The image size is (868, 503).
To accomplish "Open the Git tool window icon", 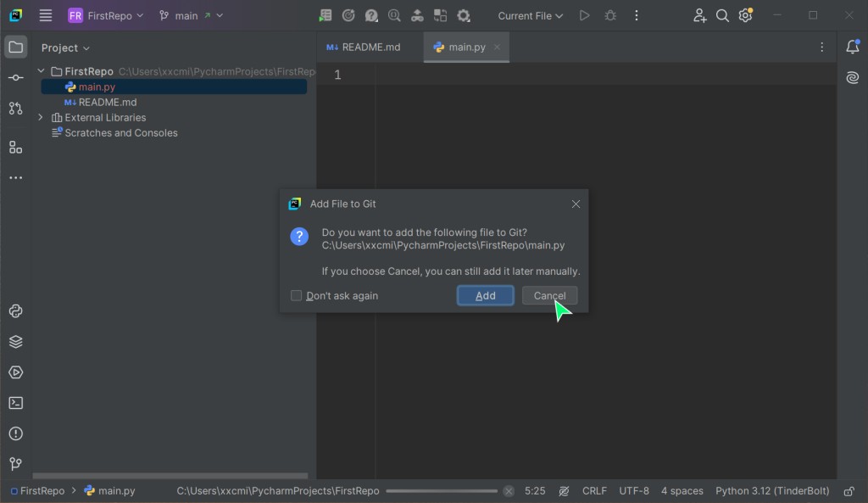I will (x=15, y=464).
